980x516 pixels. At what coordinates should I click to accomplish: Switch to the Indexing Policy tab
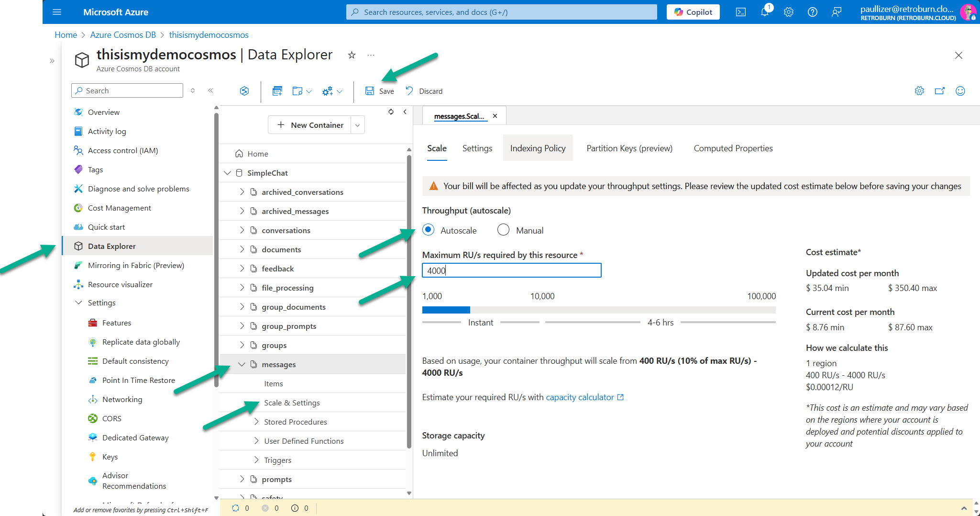click(x=538, y=148)
